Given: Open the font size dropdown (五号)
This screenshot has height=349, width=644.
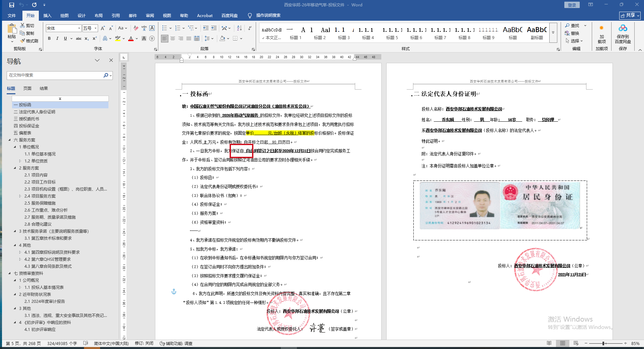Looking at the screenshot, I should 96,28.
